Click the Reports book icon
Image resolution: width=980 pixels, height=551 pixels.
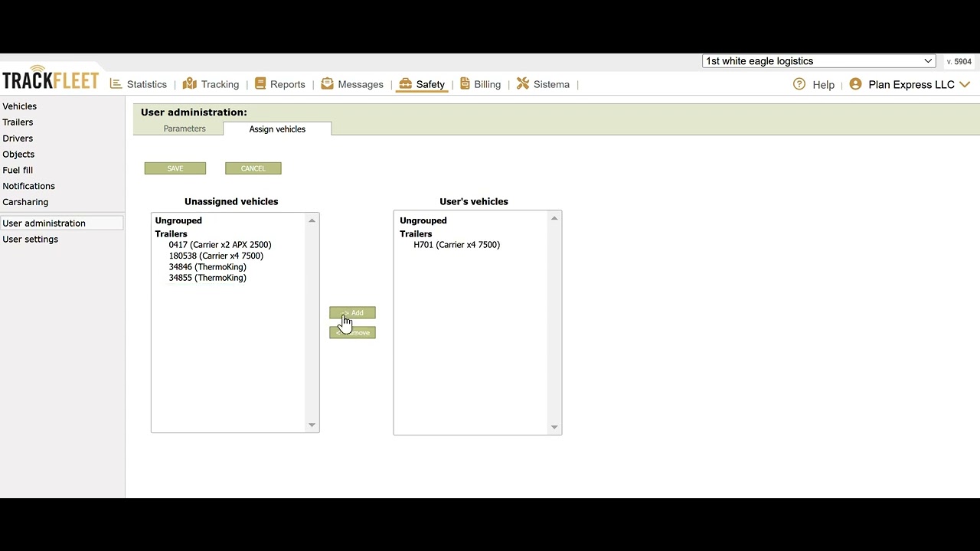coord(260,83)
